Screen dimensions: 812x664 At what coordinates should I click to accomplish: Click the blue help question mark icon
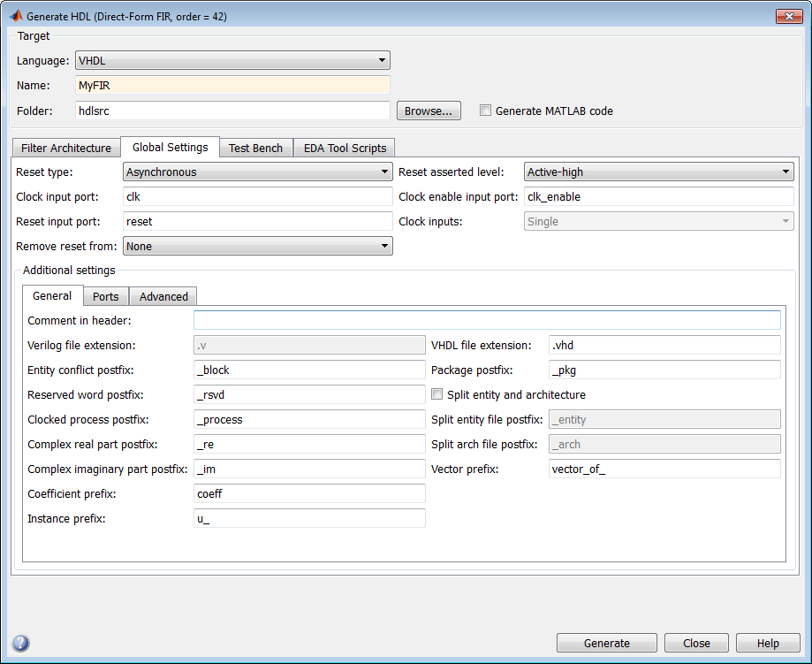[20, 644]
